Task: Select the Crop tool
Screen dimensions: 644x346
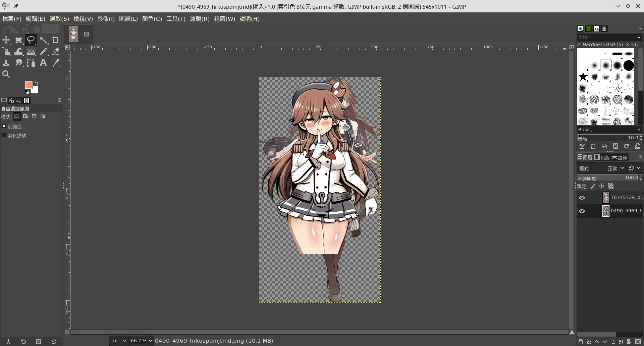Action: (56, 40)
